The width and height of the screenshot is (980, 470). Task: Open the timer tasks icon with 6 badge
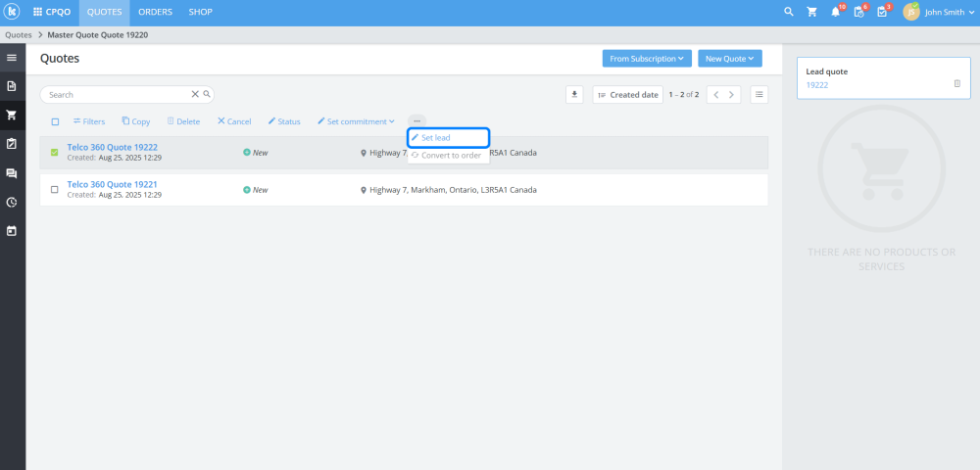click(859, 12)
